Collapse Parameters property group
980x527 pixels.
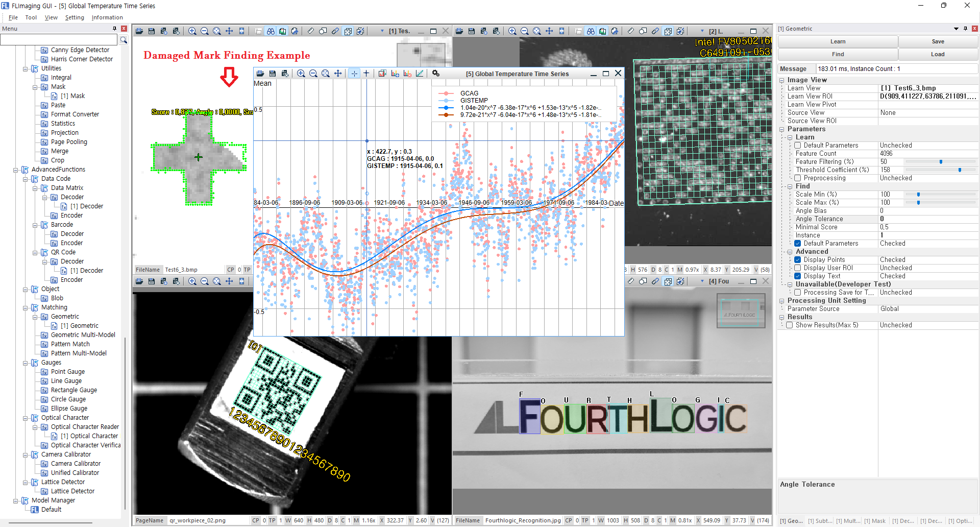tap(781, 129)
